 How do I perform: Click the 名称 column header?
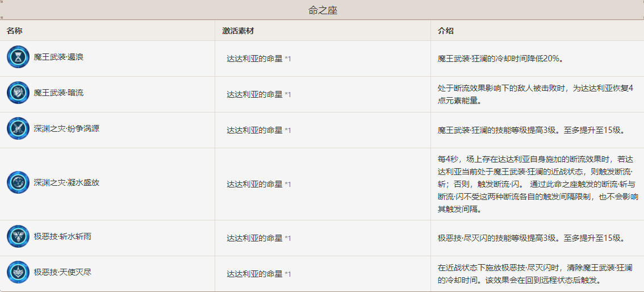tap(15, 31)
